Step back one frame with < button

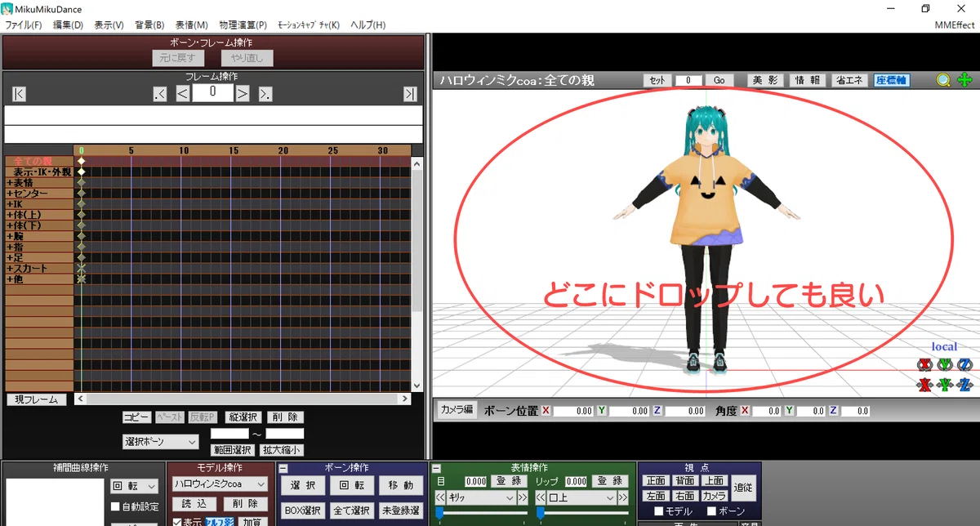183,94
